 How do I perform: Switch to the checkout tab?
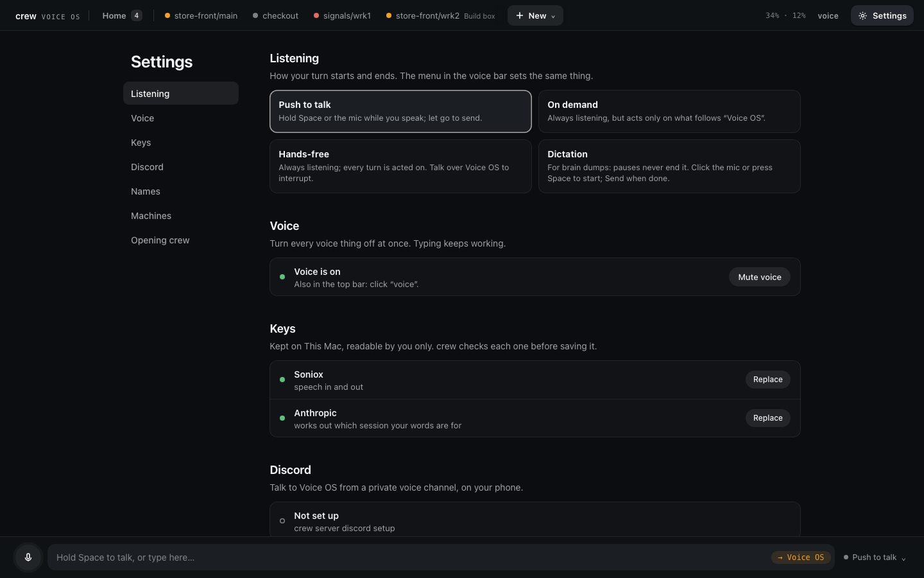pyautogui.click(x=275, y=16)
